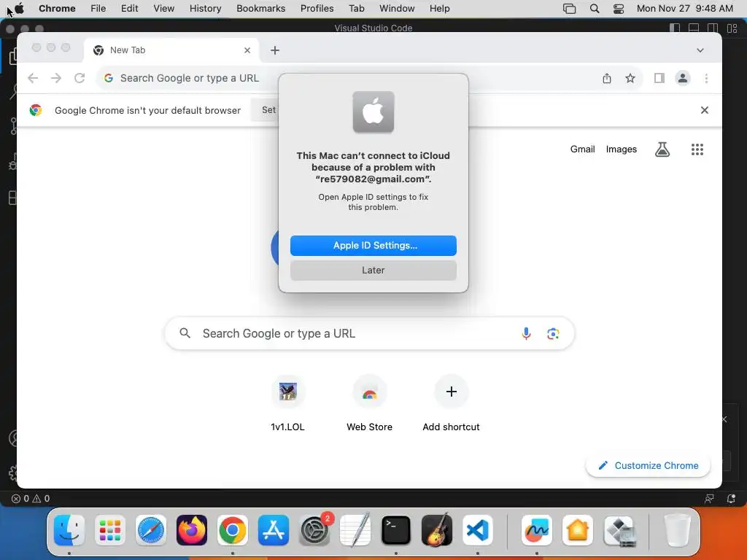Open the View menu
Image resolution: width=747 pixels, height=560 pixels.
point(163,9)
